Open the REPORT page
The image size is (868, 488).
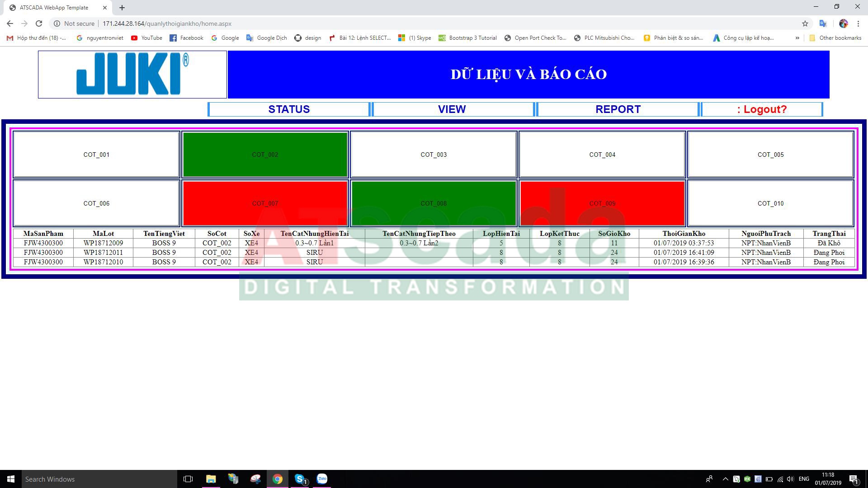pos(618,109)
